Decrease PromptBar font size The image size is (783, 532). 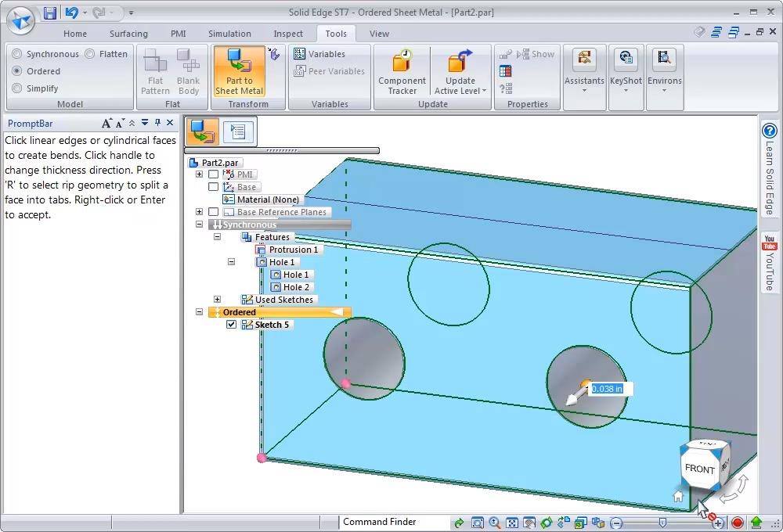click(120, 123)
